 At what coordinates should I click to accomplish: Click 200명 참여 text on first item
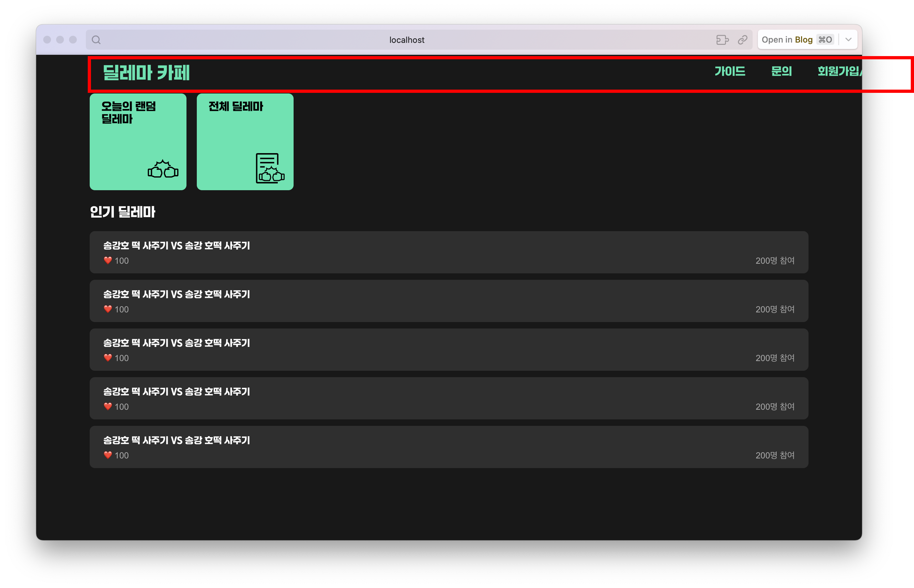(x=775, y=261)
